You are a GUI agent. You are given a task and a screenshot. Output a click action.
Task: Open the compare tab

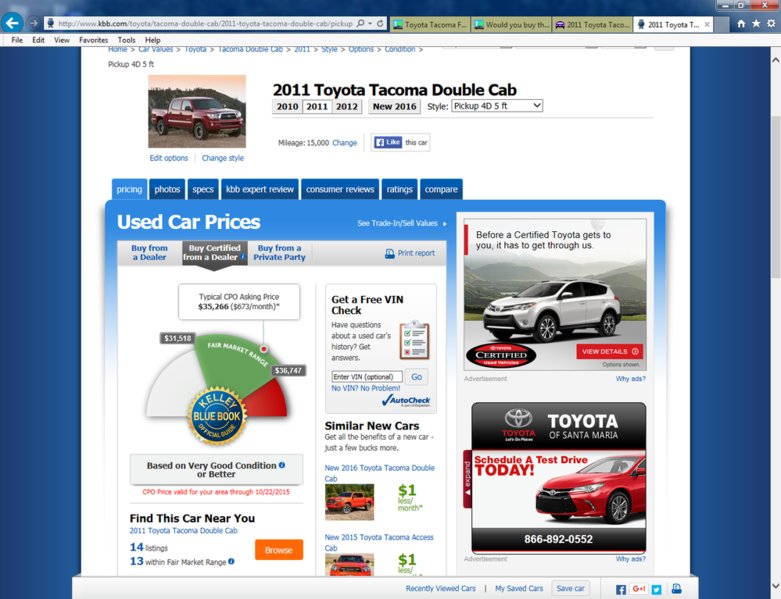pos(441,189)
